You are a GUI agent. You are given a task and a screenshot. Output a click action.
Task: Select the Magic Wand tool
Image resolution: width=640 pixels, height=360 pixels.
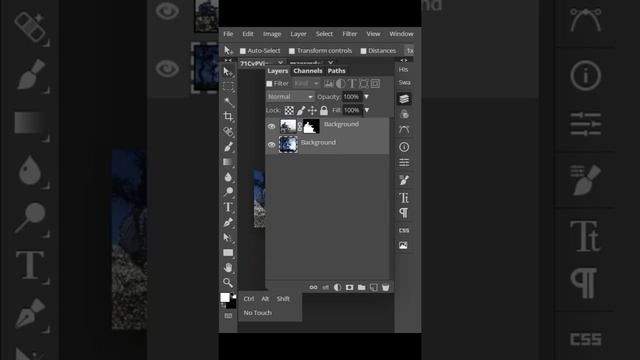pos(228,102)
